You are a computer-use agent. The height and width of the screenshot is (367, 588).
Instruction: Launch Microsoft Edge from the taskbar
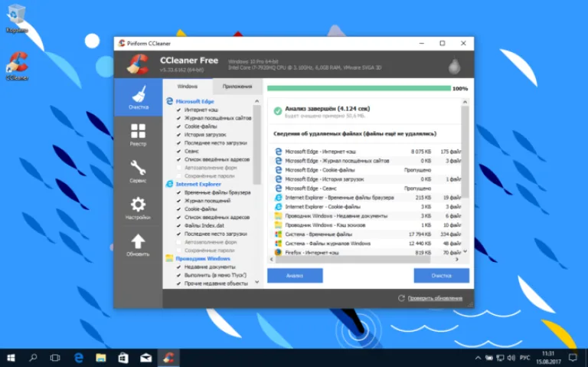point(78,358)
